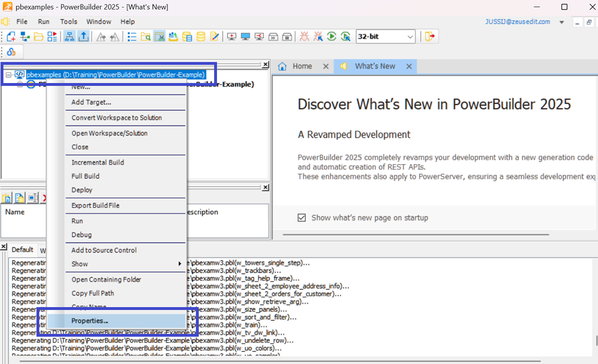Open the 32-bit platform dropdown
This screenshot has width=598, height=364.
[x=411, y=37]
